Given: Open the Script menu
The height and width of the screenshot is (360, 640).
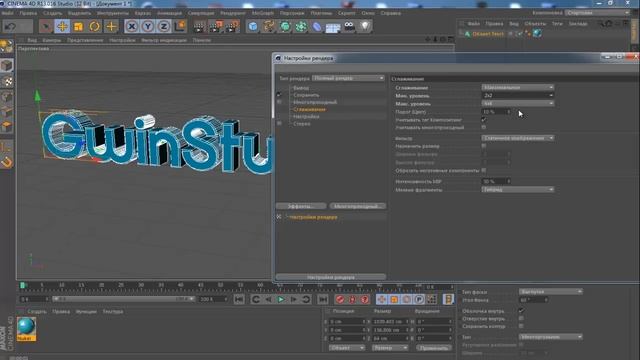Looking at the screenshot, I should pos(347,13).
